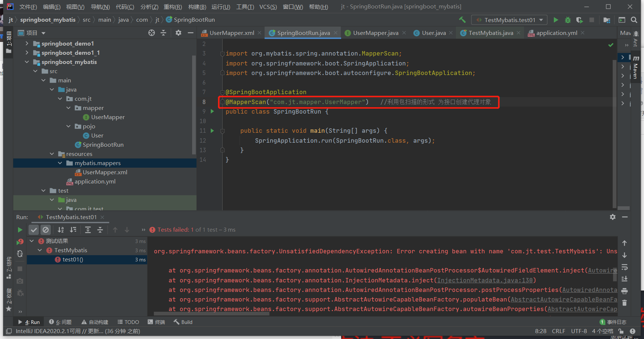The height and width of the screenshot is (339, 644).
Task: Click the run gutter icon for main method
Action: pyautogui.click(x=212, y=131)
